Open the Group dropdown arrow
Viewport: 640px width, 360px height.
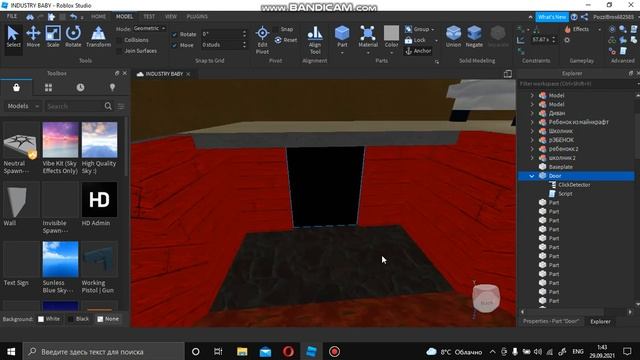tap(433, 29)
